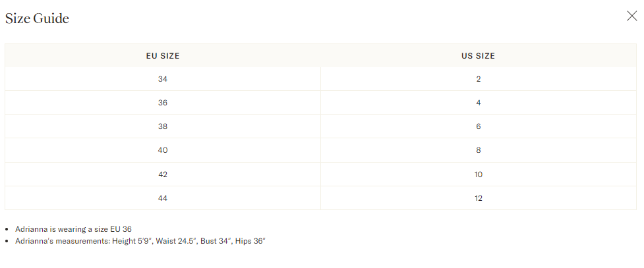644x268 pixels.
Task: Close the Size Guide dialog
Action: (x=631, y=16)
